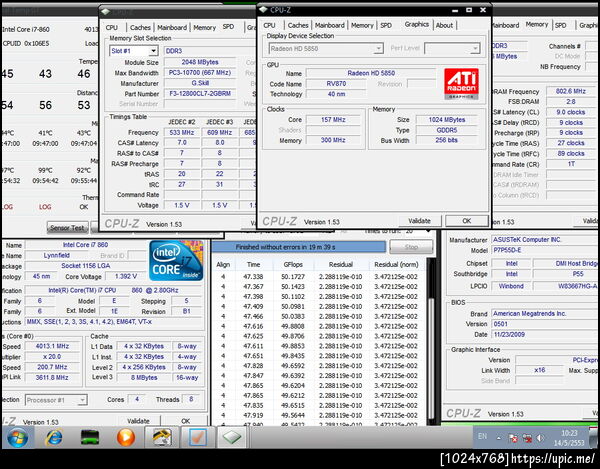Image resolution: width=600 pixels, height=469 pixels.
Task: Click the GFlops column header in LinX
Action: click(294, 264)
